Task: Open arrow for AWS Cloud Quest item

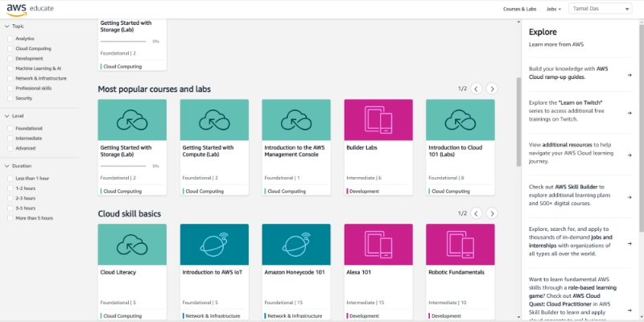Action: coord(630,311)
